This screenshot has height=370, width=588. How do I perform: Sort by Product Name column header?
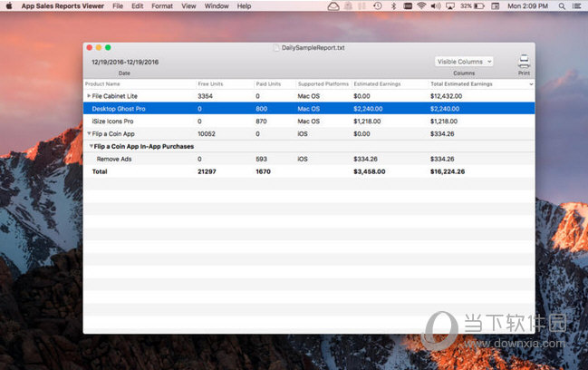click(x=102, y=84)
